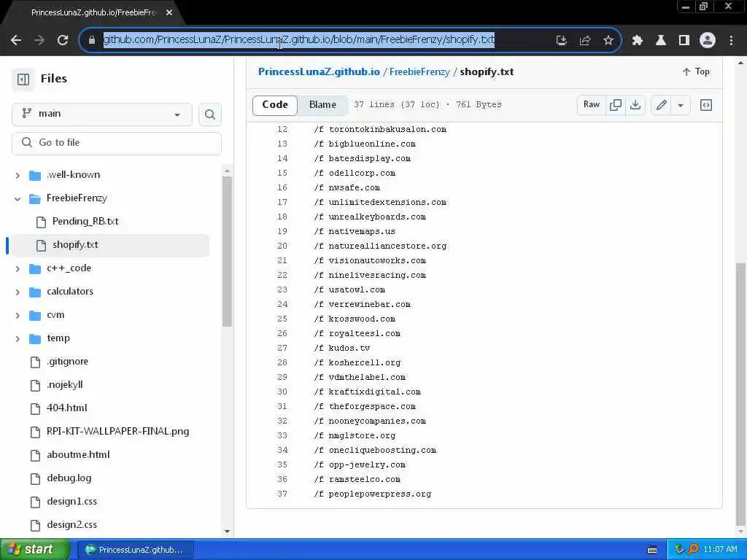Open 404.html file
This screenshot has width=747, height=560.
coord(66,408)
